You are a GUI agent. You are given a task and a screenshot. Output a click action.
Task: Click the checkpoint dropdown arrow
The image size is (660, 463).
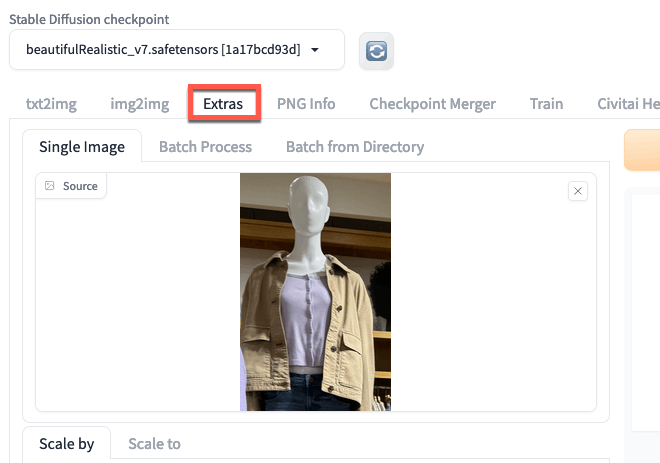(314, 50)
